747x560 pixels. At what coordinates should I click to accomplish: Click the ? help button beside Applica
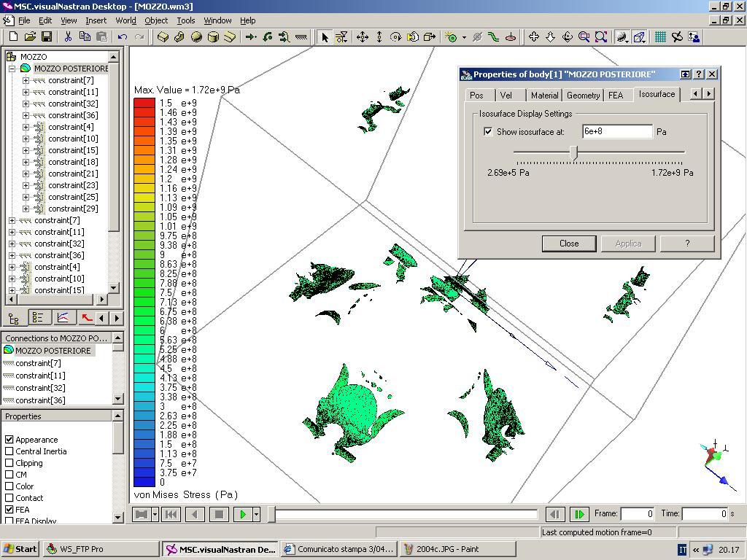[x=687, y=244]
